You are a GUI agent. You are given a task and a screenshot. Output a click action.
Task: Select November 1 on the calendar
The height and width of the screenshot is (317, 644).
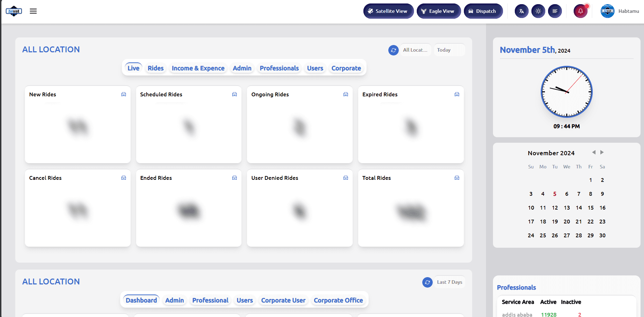tap(591, 180)
